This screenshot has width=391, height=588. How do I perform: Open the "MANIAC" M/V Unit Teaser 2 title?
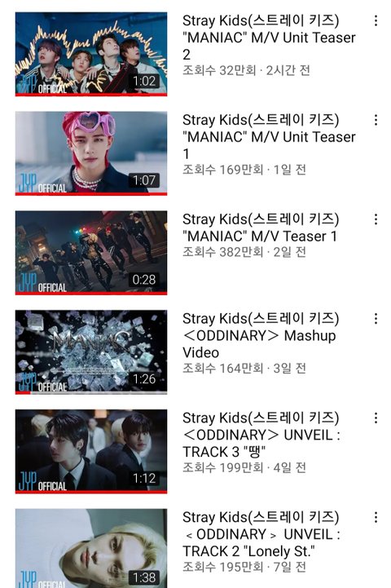coord(269,38)
